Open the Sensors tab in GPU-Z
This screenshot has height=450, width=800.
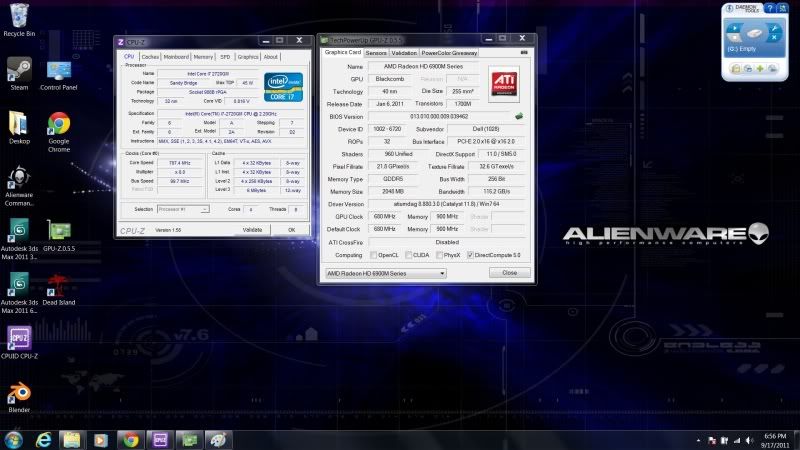pyautogui.click(x=376, y=52)
